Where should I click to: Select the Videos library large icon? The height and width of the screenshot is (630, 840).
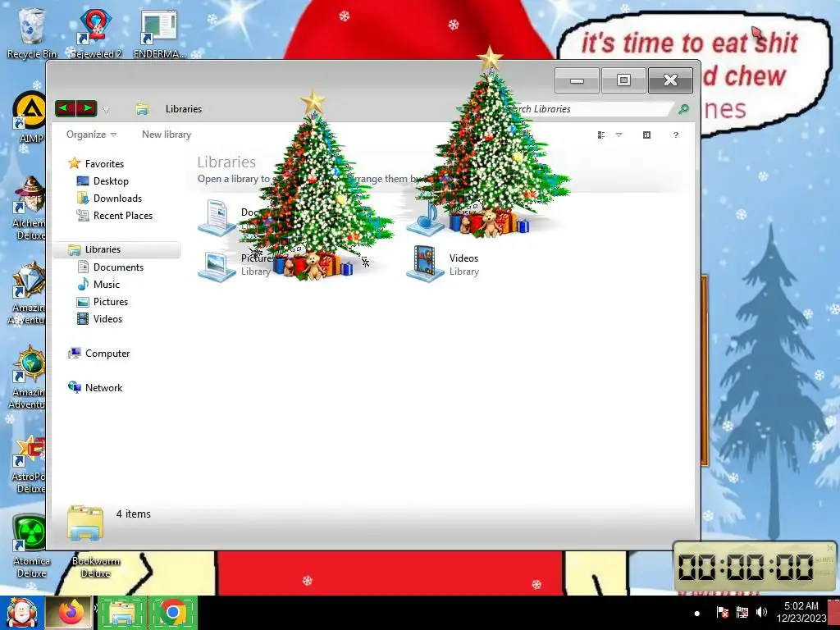(x=426, y=263)
